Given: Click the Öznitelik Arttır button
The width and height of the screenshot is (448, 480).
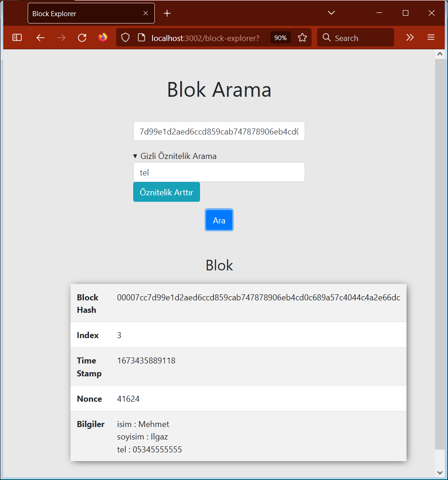Looking at the screenshot, I should 166,192.
